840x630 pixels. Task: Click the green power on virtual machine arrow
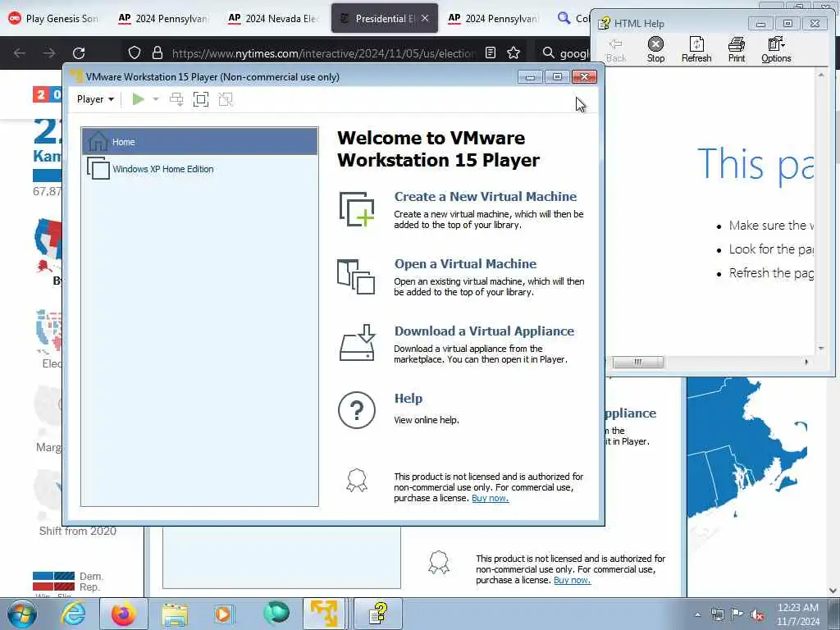138,99
